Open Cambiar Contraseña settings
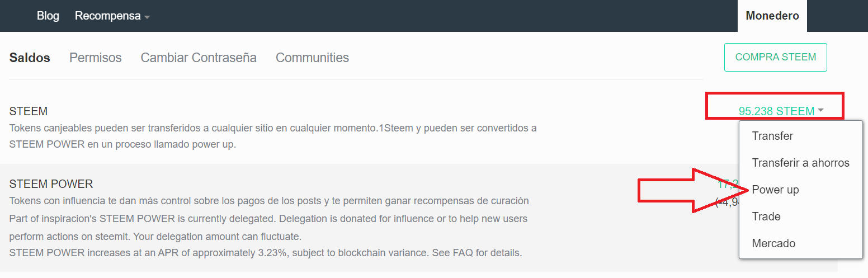The width and height of the screenshot is (868, 278). tap(199, 58)
